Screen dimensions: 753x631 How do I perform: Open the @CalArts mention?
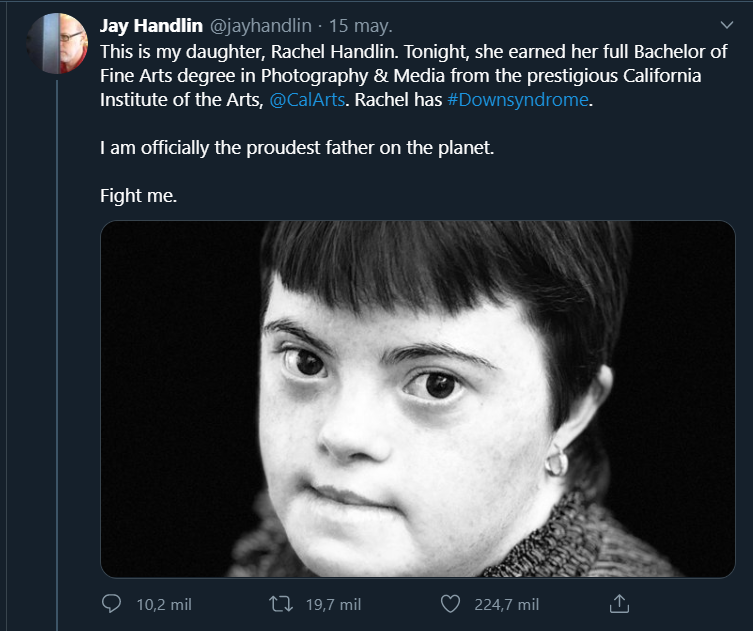(x=306, y=100)
